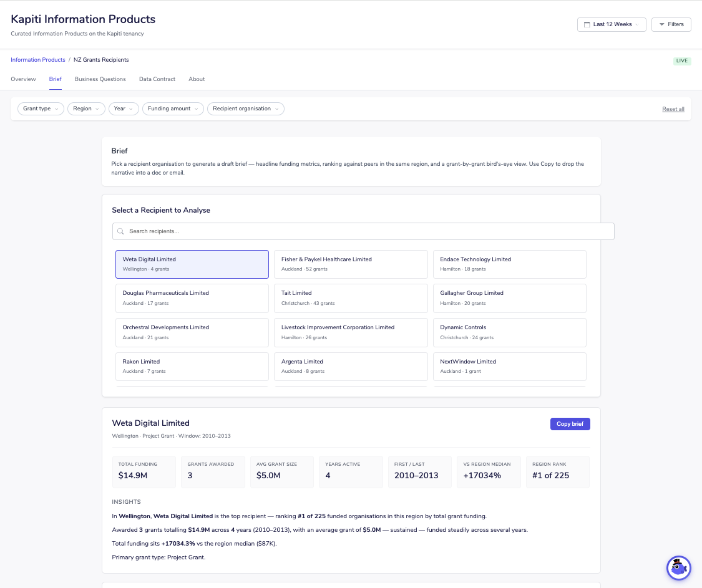
Task: Switch to the Business Questions tab
Action: click(100, 79)
